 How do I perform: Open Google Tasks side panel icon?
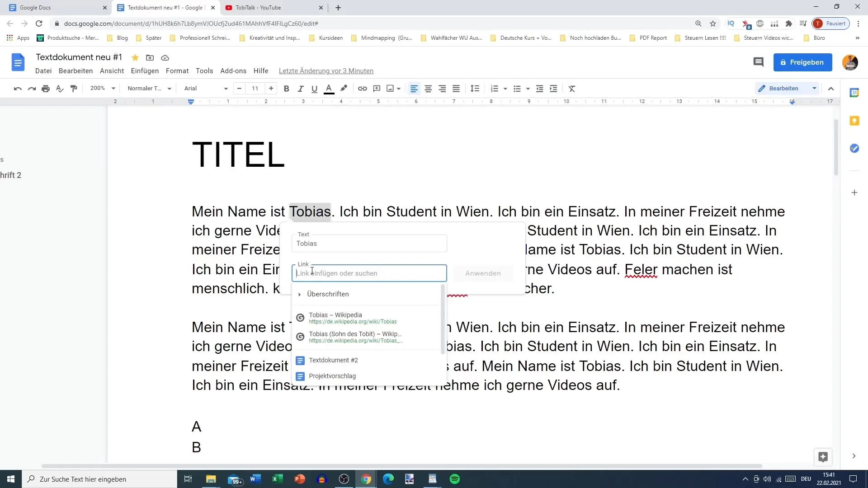click(854, 148)
